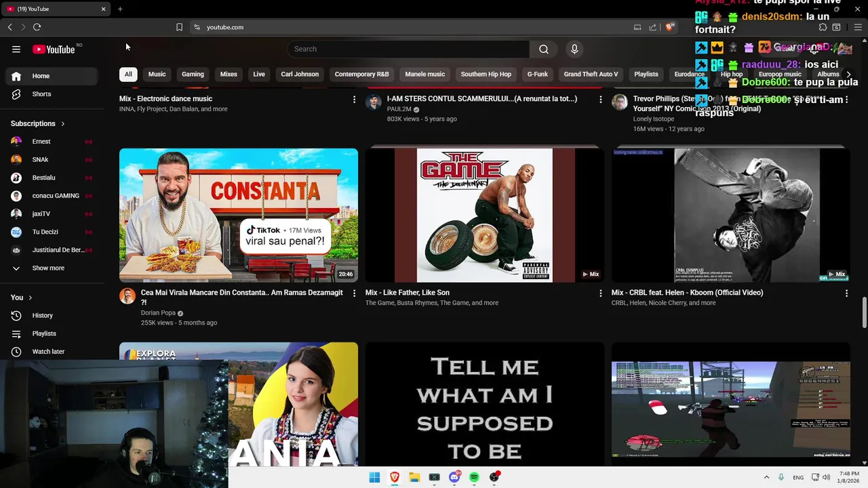Select the Manele music chip
The image size is (868, 488).
coord(425,75)
